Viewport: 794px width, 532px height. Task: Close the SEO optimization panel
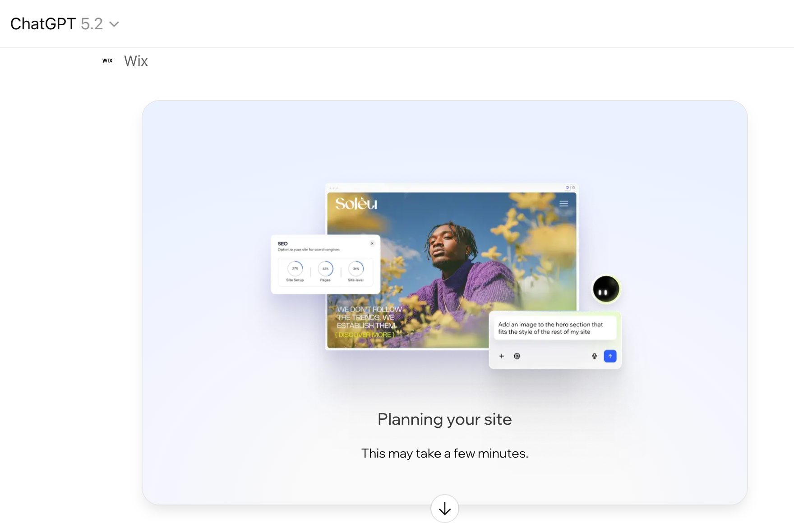(x=372, y=243)
